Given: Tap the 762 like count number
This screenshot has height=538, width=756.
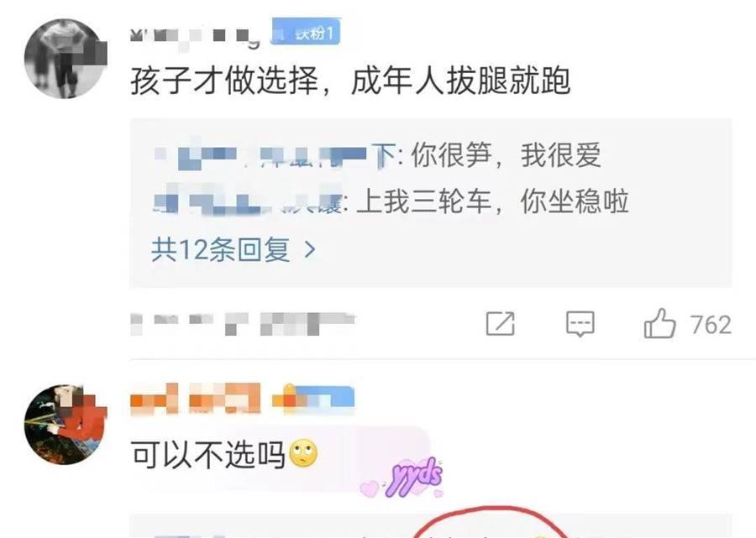Looking at the screenshot, I should click(711, 325).
